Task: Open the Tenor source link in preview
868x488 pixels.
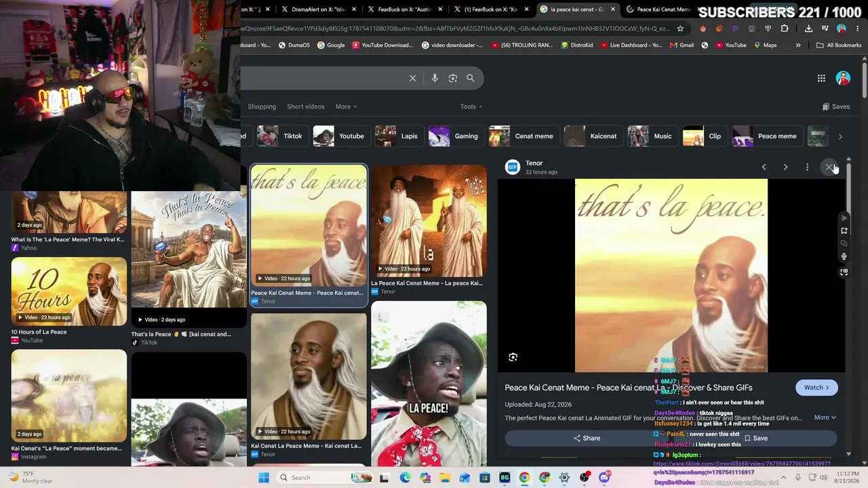Action: tap(534, 163)
